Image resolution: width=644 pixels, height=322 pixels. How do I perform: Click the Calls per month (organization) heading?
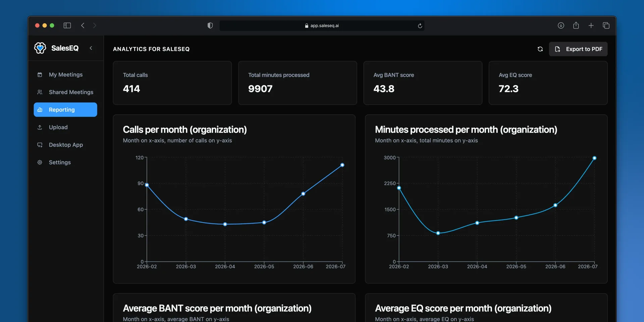click(185, 130)
